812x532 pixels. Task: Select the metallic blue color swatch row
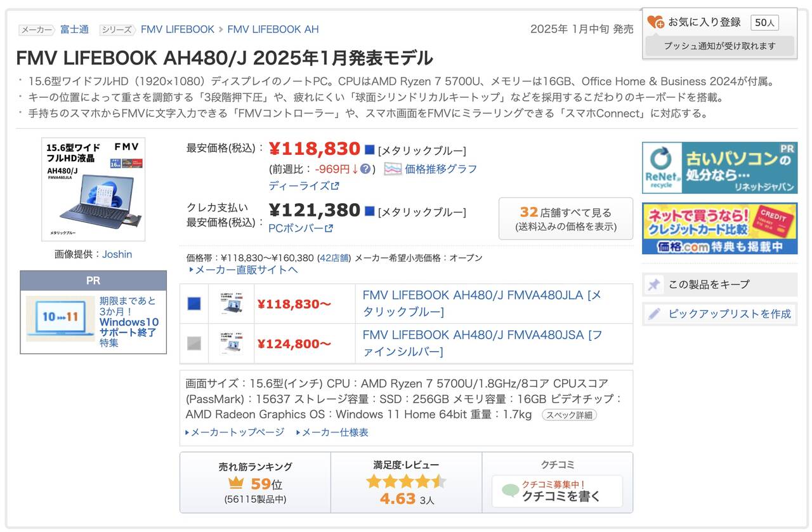[x=194, y=304]
